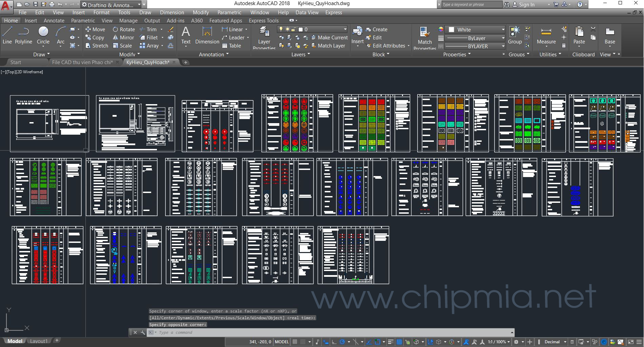This screenshot has width=644, height=347.
Task: Open the Decimal units dropdown
Action: pos(552,341)
